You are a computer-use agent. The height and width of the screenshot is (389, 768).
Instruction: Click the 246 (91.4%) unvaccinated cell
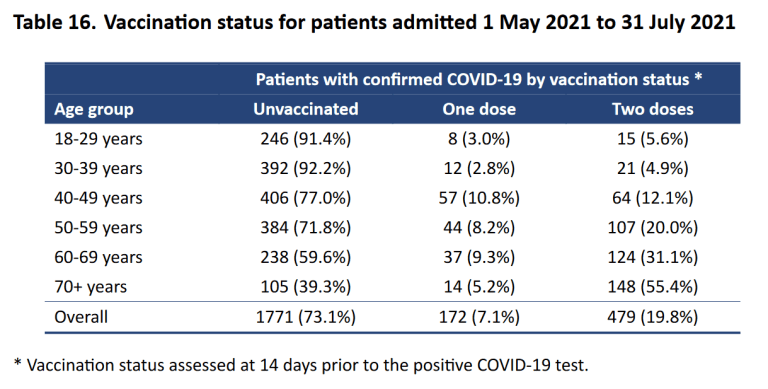[306, 139]
